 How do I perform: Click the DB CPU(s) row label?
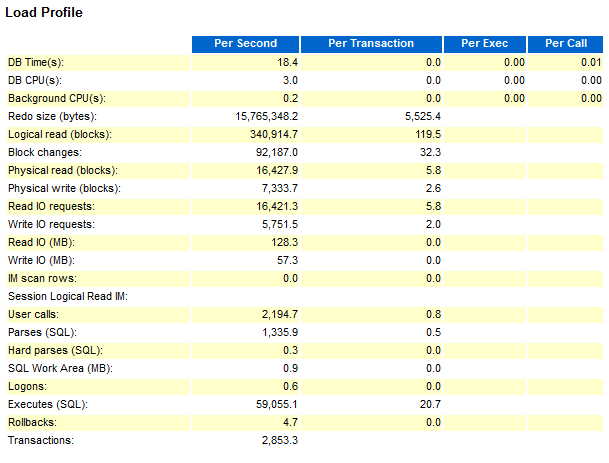[x=35, y=80]
